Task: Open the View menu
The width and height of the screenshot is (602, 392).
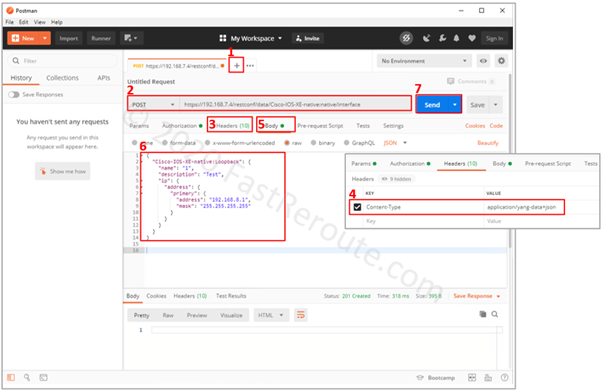Action: pyautogui.click(x=40, y=22)
